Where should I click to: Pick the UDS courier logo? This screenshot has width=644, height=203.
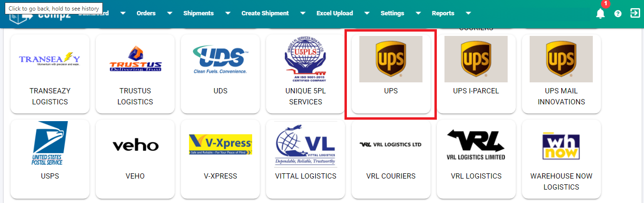[x=220, y=59]
